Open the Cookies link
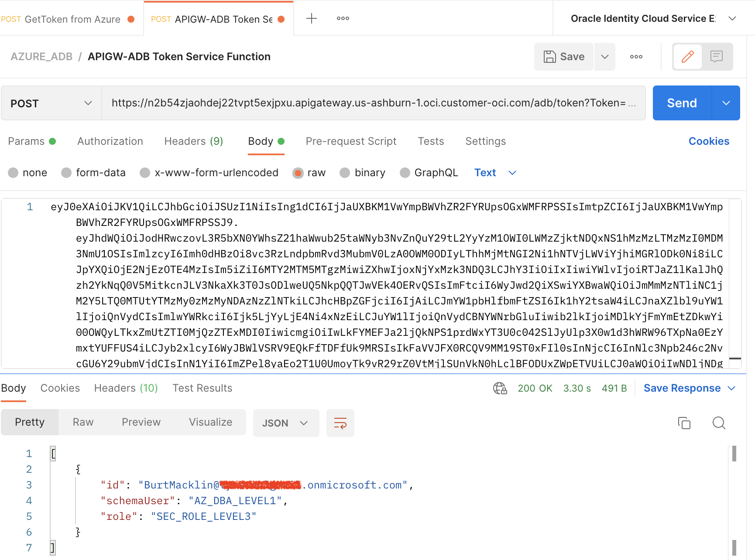The image size is (755, 560). (709, 141)
